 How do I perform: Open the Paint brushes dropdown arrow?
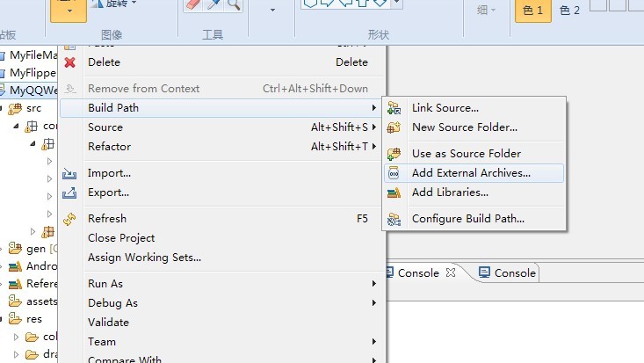tap(272, 10)
